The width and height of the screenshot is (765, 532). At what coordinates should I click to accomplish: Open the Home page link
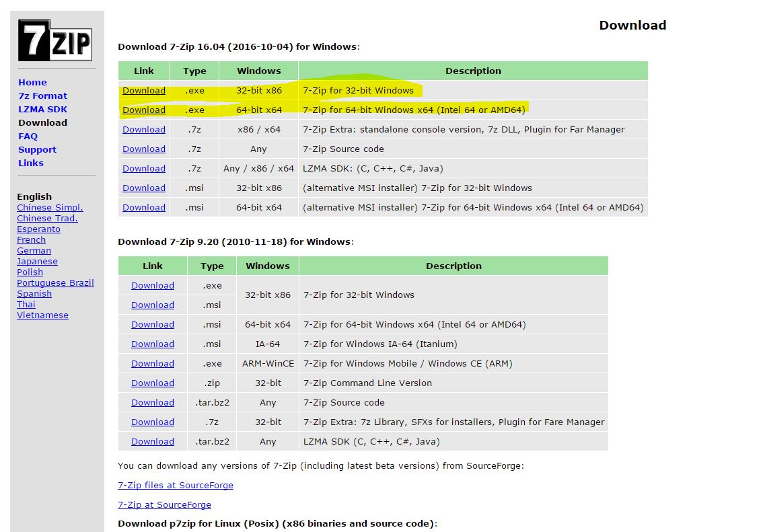click(33, 83)
